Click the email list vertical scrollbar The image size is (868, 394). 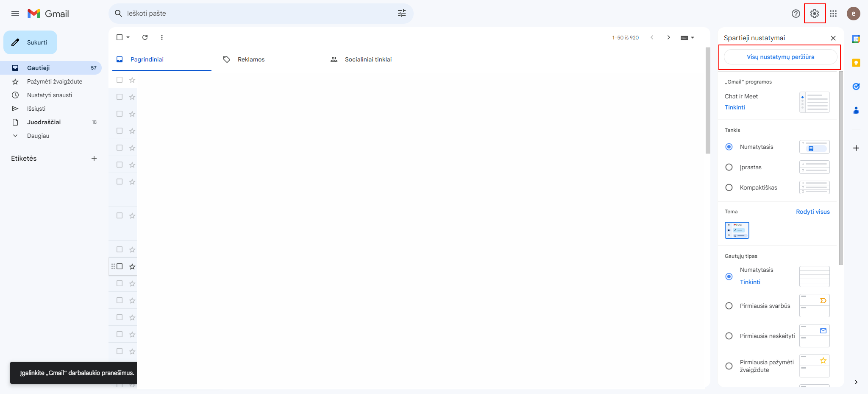(708, 101)
